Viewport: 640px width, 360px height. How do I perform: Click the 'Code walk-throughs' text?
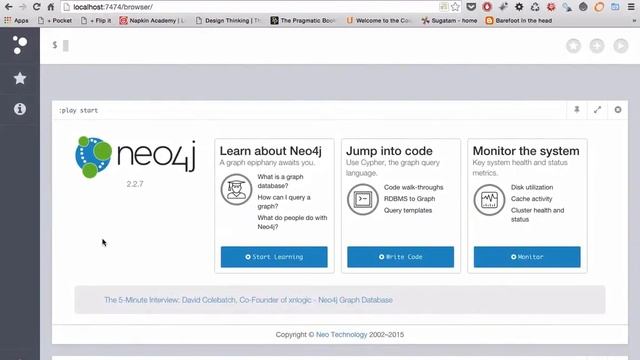[x=413, y=187]
